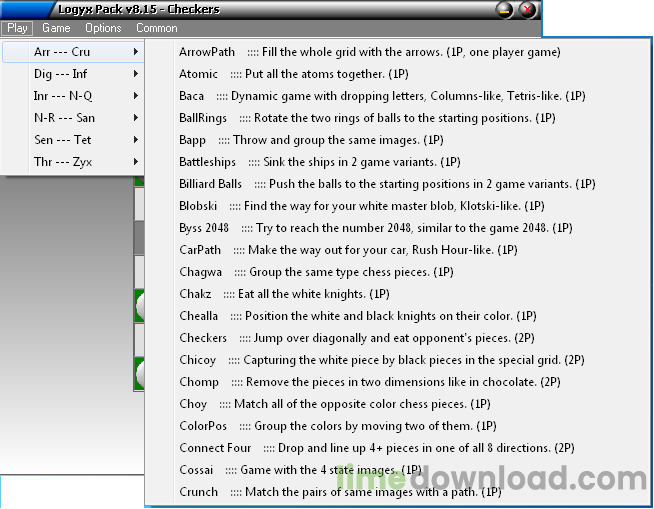
Task: Expand the Sen --- Tet submenu
Action: [73, 140]
